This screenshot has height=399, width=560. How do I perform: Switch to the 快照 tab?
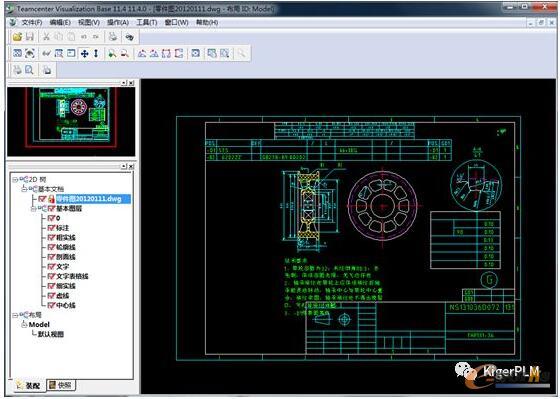click(61, 385)
